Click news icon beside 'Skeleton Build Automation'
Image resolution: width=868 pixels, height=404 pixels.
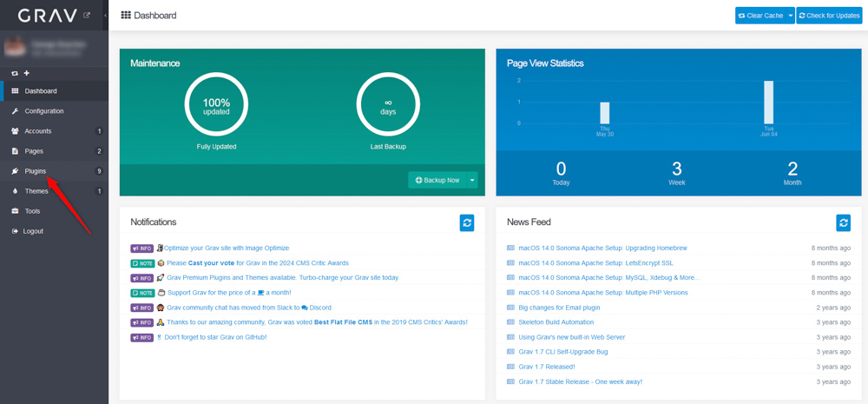pos(511,322)
